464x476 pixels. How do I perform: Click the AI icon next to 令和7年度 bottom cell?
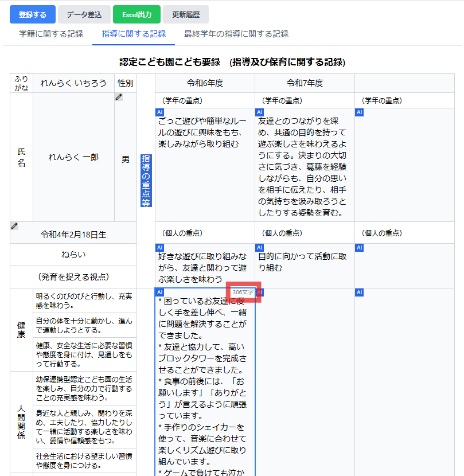click(259, 292)
